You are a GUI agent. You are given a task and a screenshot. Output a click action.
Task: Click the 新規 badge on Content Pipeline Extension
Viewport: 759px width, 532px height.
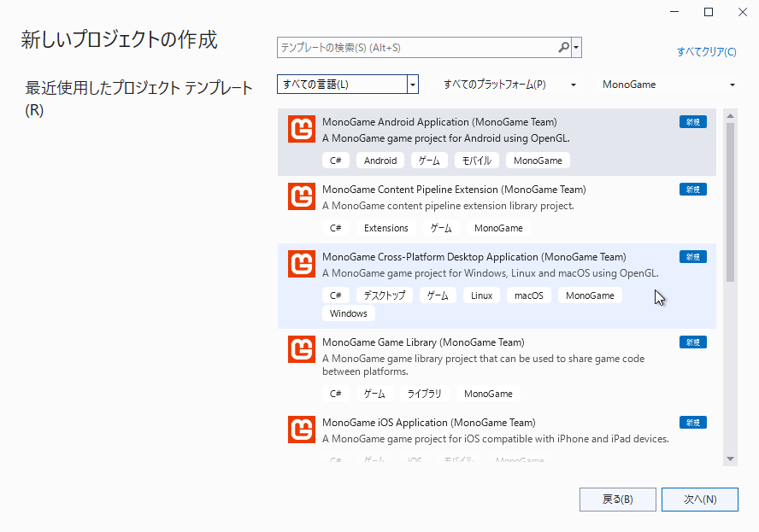pos(693,190)
